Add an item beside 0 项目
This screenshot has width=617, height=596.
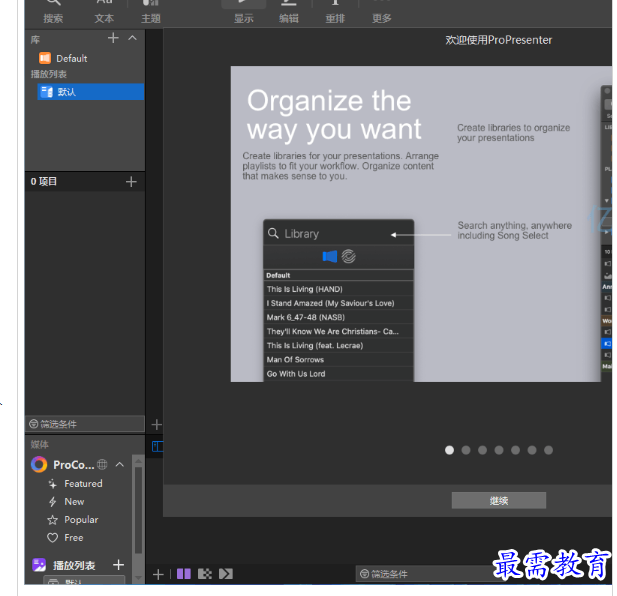pos(131,182)
